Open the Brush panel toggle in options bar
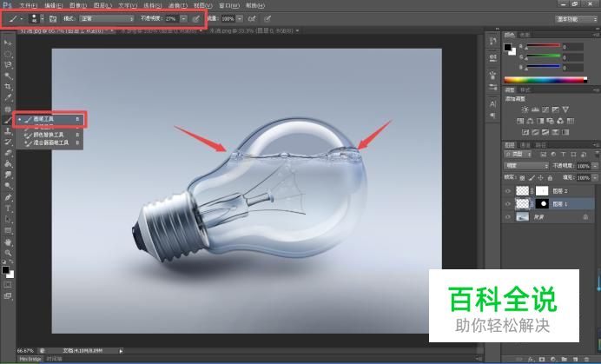 click(x=53, y=19)
